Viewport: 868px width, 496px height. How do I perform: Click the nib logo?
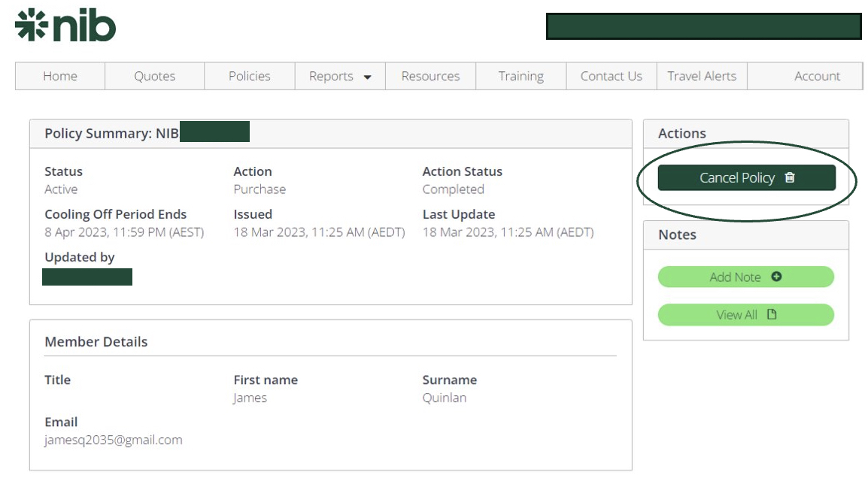point(65,25)
